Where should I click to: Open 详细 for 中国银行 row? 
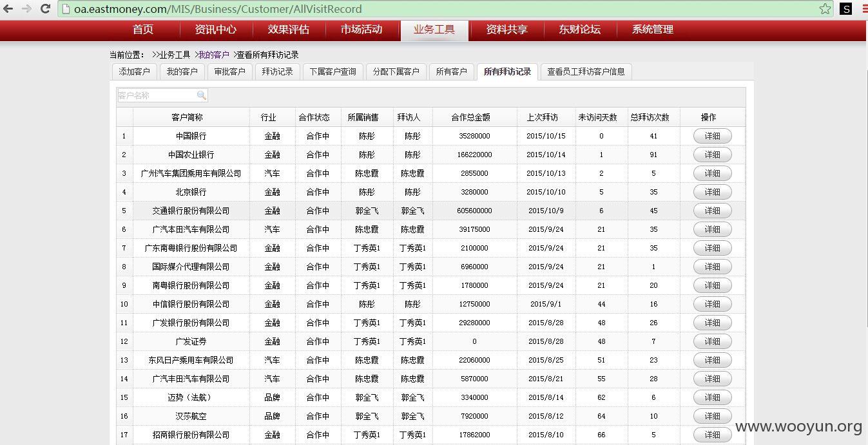click(x=712, y=136)
